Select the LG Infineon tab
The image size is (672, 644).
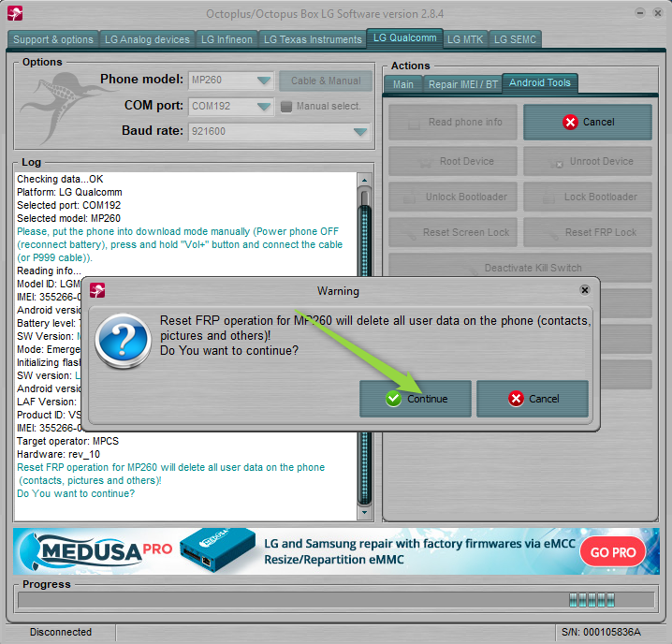coord(226,39)
